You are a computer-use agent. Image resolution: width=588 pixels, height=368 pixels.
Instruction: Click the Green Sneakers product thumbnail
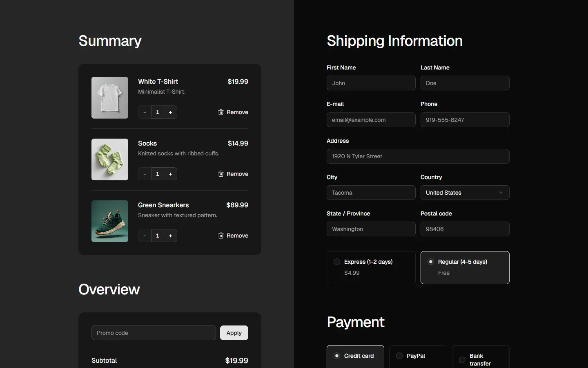point(110,221)
